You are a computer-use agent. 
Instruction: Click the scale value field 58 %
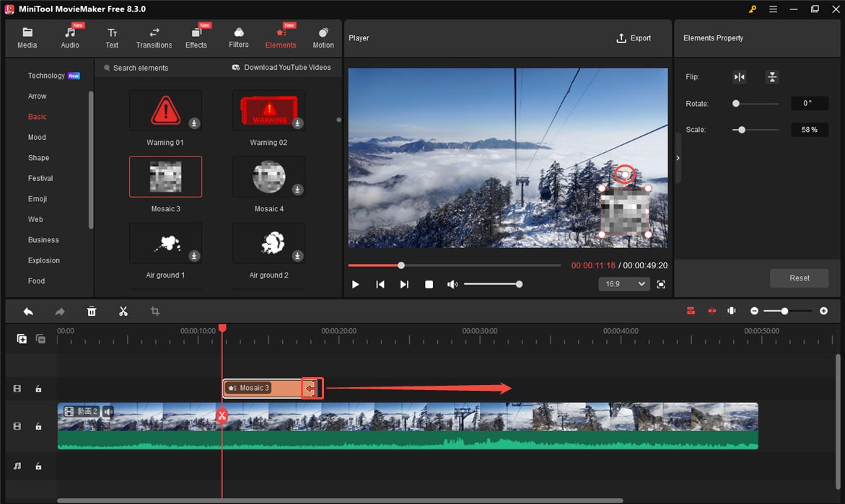tap(810, 130)
